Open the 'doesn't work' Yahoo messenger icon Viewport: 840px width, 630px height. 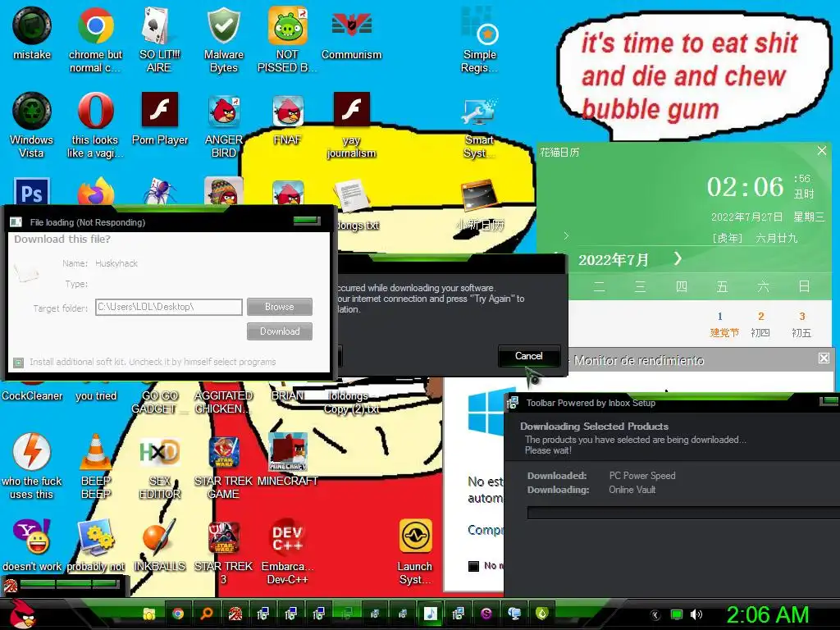(32, 546)
